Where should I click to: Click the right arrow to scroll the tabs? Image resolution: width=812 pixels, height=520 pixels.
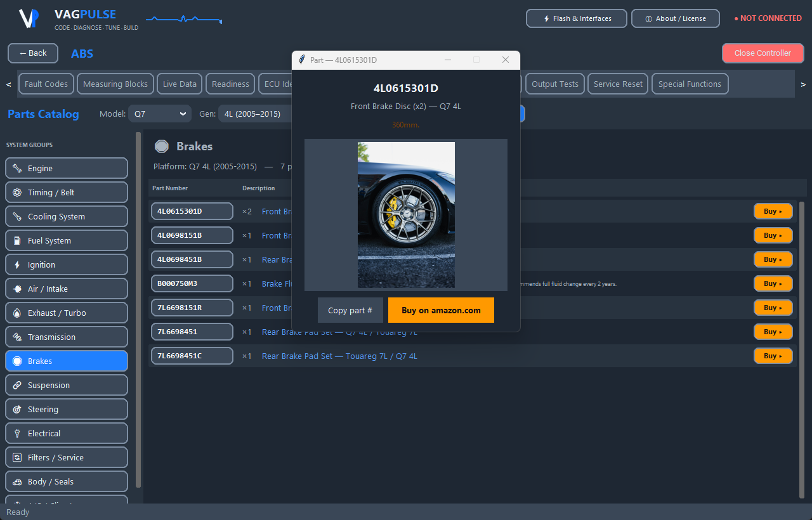click(x=803, y=84)
